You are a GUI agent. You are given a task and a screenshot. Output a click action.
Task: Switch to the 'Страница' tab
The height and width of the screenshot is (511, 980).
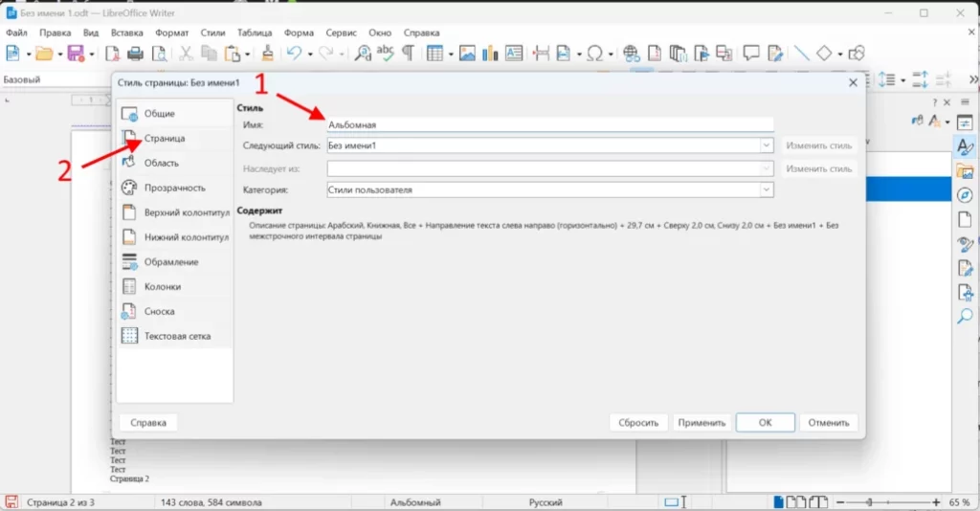point(174,138)
